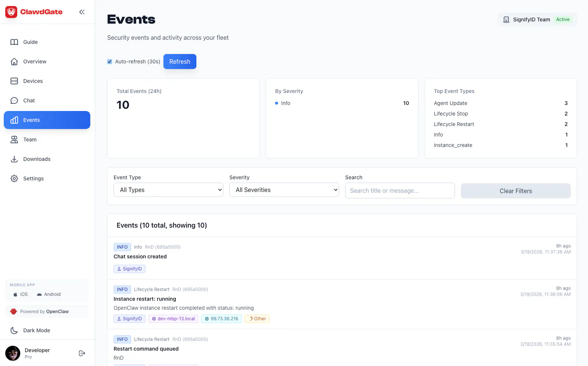Focus the Search title or message field

[400, 190]
